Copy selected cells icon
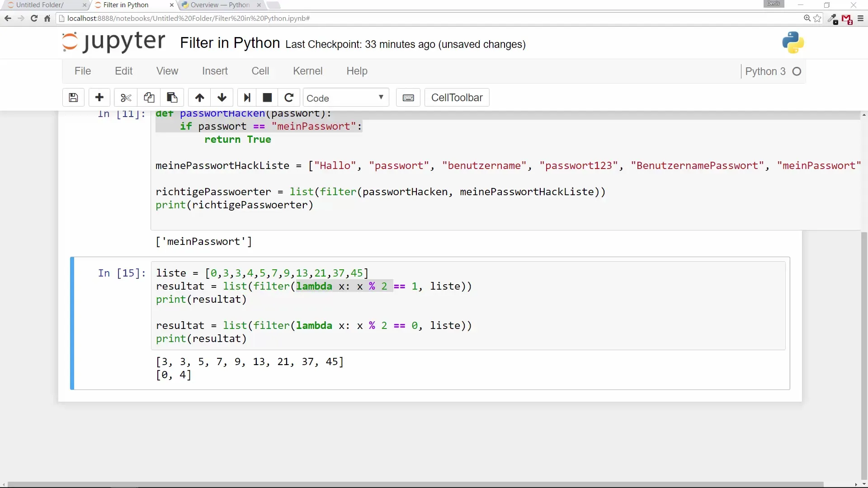The image size is (868, 488). pyautogui.click(x=149, y=98)
